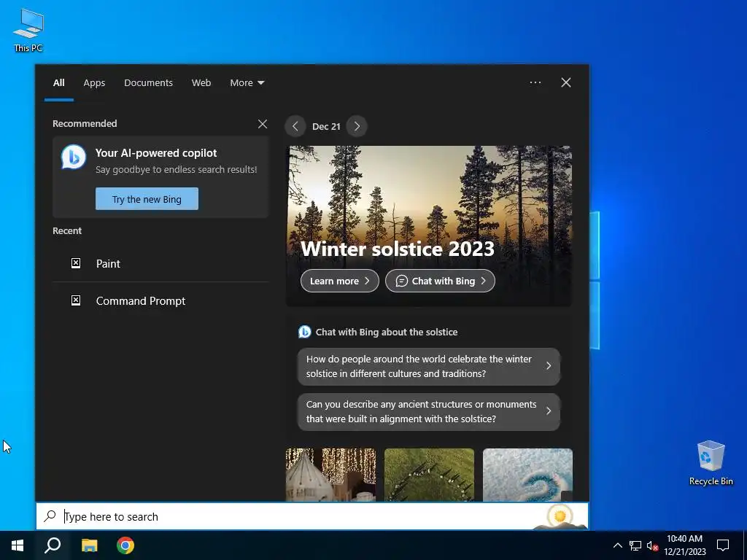Click magnifier icon inside search box
The image size is (747, 560).
pyautogui.click(x=50, y=516)
